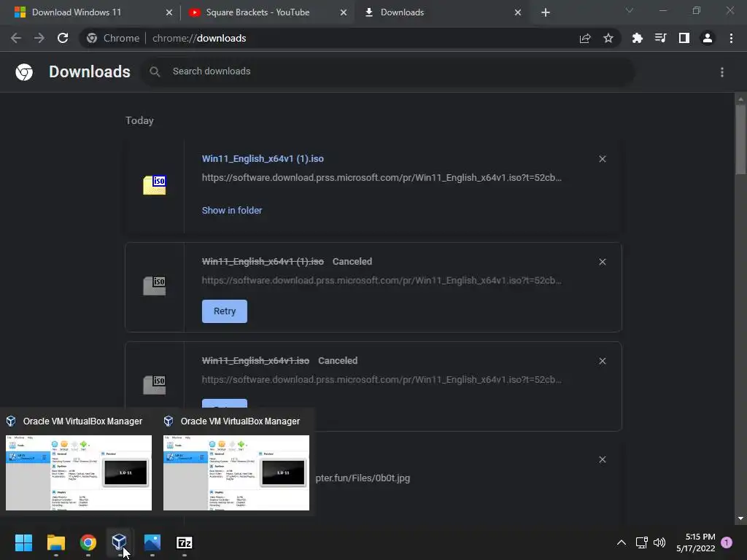Open the Photos app from taskbar
The image size is (747, 560).
click(x=152, y=542)
